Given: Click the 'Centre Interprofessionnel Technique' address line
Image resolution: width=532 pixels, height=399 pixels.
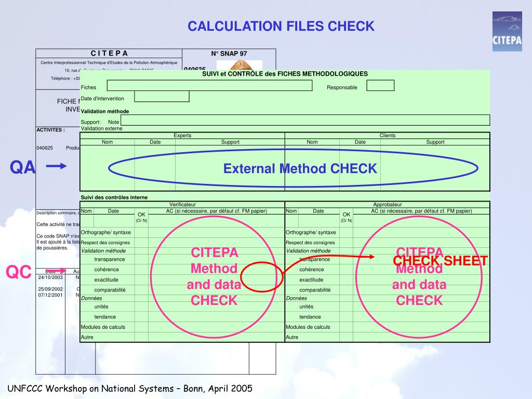Looking at the screenshot, I should tap(109, 62).
